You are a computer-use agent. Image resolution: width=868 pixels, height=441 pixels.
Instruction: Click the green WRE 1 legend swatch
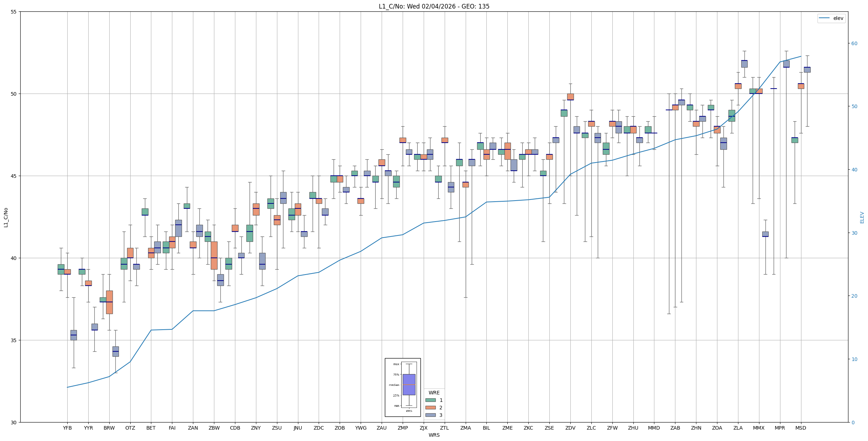point(430,400)
